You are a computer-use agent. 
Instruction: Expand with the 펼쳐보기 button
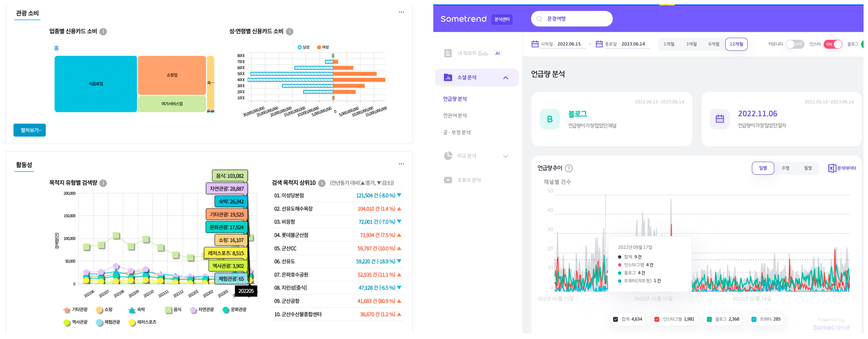coord(30,130)
